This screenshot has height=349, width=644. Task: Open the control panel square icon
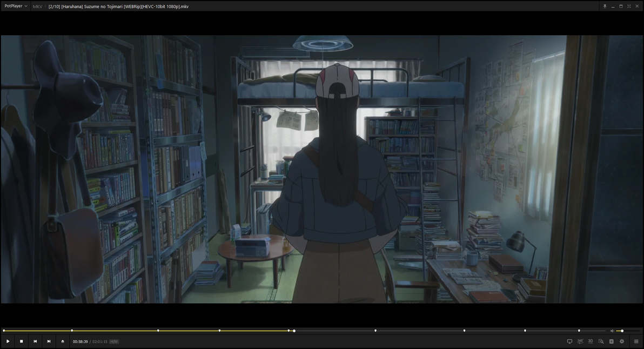click(611, 341)
